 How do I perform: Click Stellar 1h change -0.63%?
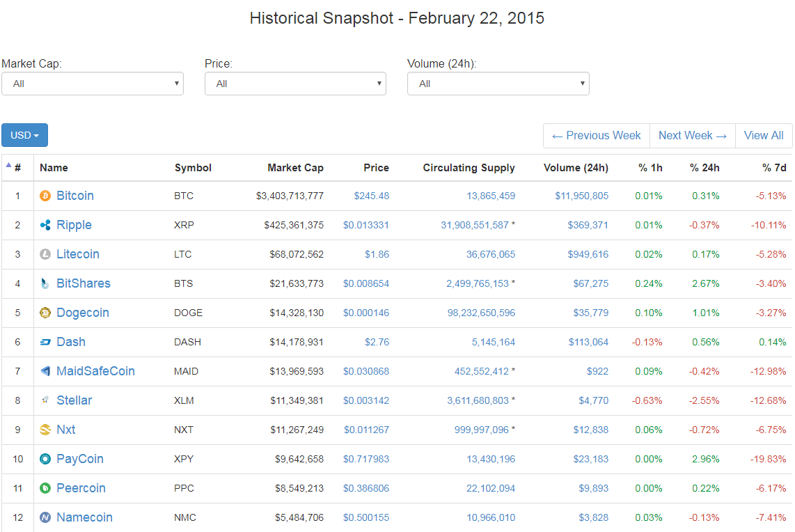click(x=647, y=400)
